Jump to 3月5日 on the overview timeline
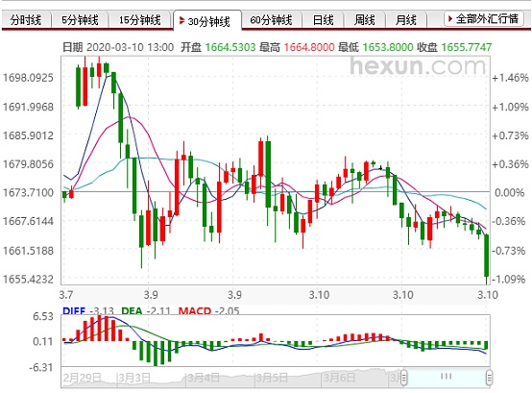Image resolution: width=532 pixels, height=393 pixels. (x=272, y=378)
